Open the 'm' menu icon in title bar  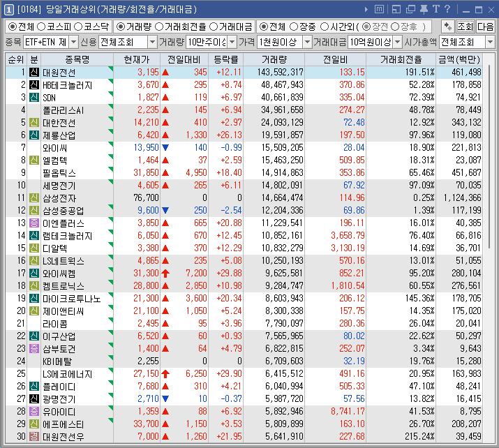click(379, 10)
